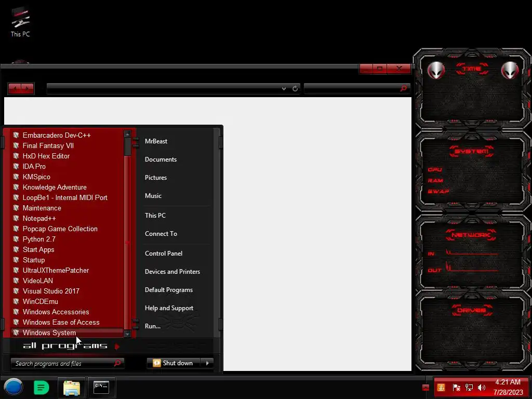
Task: Open Help and Support
Action: (169, 308)
